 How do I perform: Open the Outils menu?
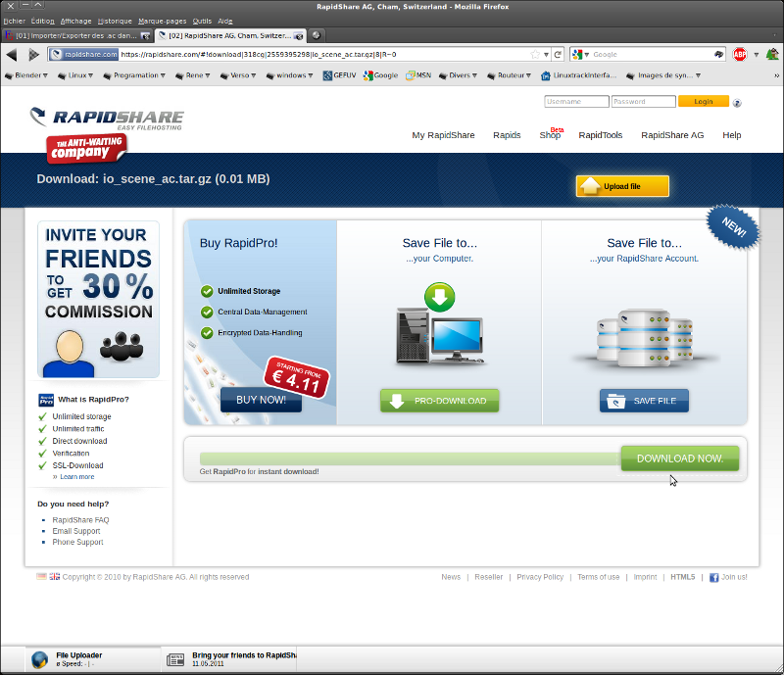(202, 21)
